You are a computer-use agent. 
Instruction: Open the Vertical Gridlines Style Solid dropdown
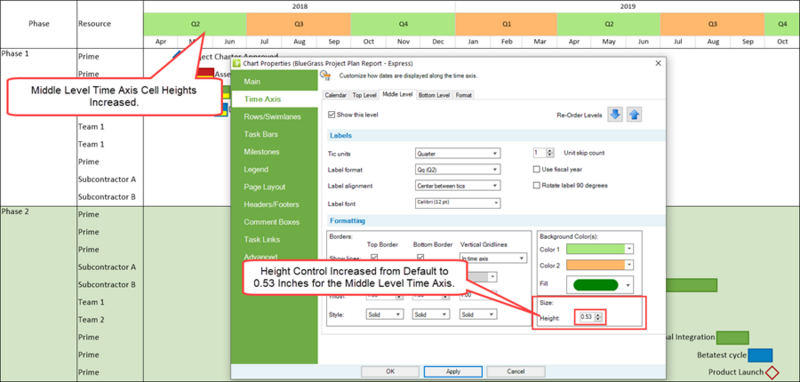(x=478, y=315)
